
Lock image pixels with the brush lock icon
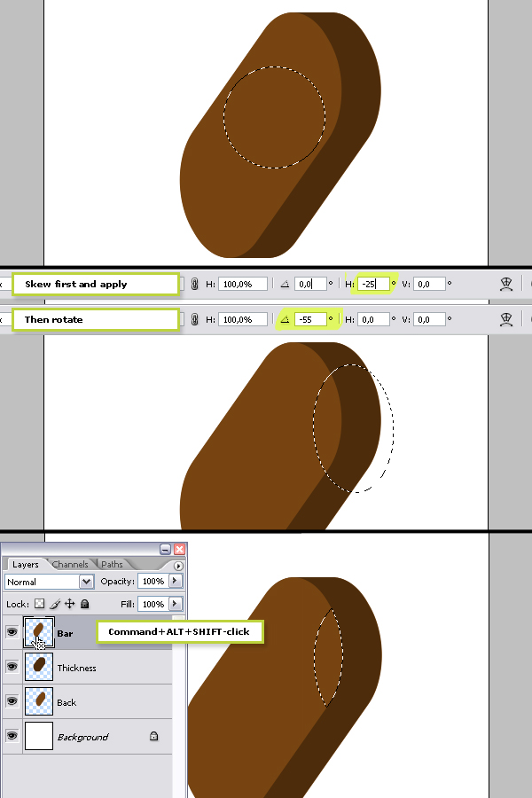click(55, 604)
